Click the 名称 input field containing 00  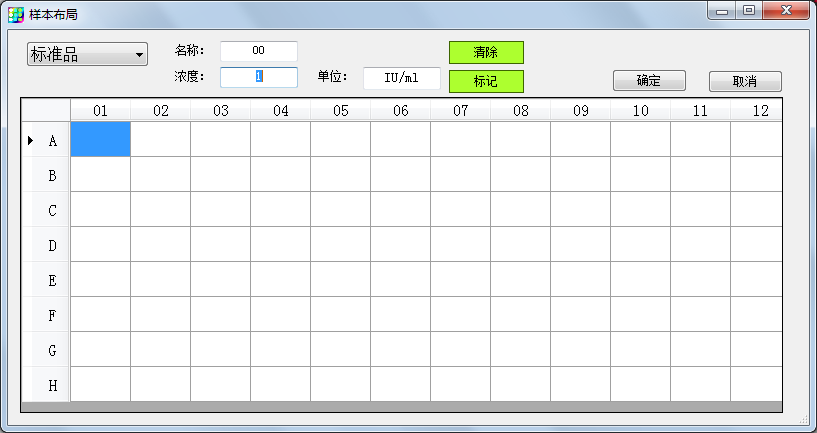[258, 51]
